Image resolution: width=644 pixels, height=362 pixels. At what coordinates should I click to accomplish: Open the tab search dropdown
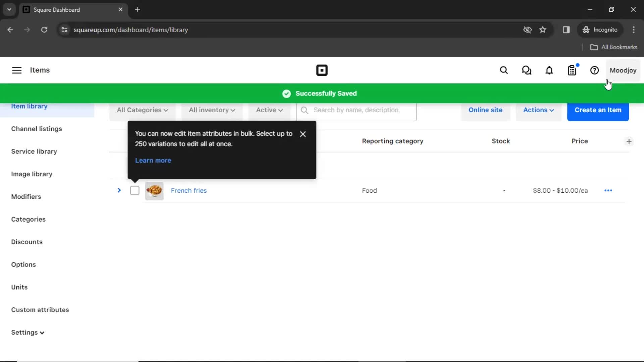tap(9, 10)
